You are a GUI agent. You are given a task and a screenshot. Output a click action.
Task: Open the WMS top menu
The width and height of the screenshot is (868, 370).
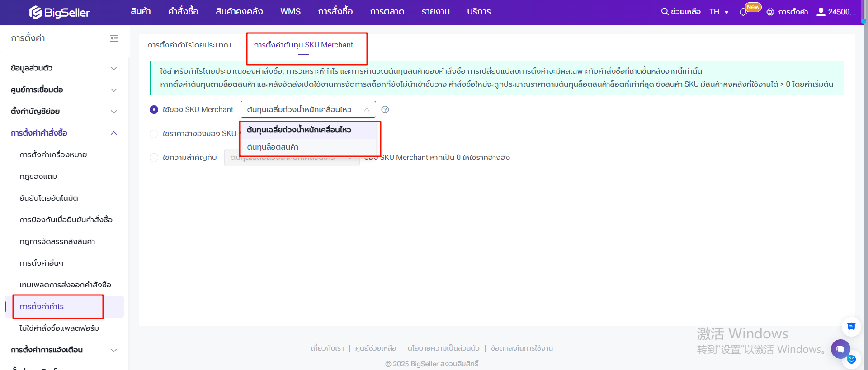[x=290, y=12]
